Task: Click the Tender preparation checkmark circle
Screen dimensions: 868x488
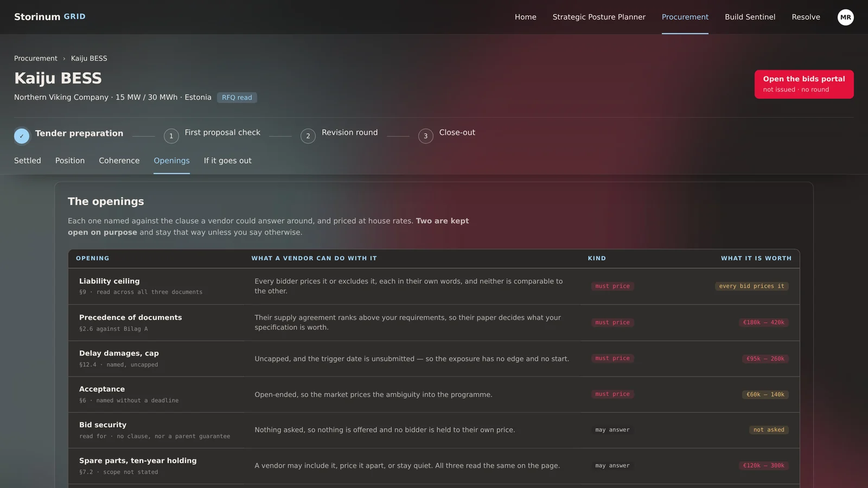Action: point(22,136)
